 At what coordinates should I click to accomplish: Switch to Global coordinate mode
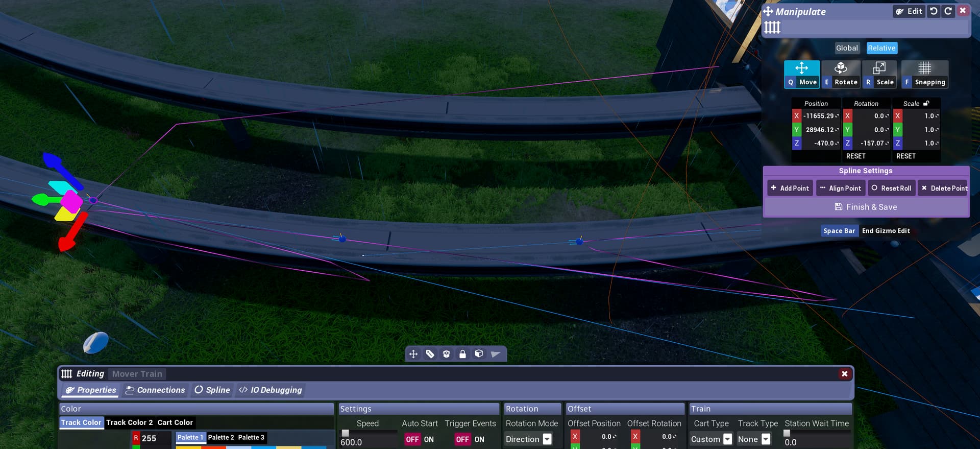847,48
